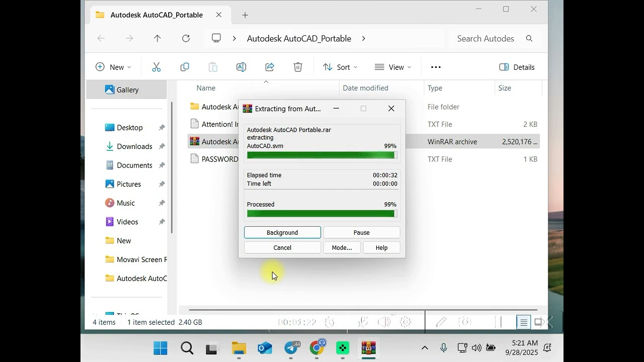
Task: Click the Help button in WinRAR dialog
Action: 381,247
